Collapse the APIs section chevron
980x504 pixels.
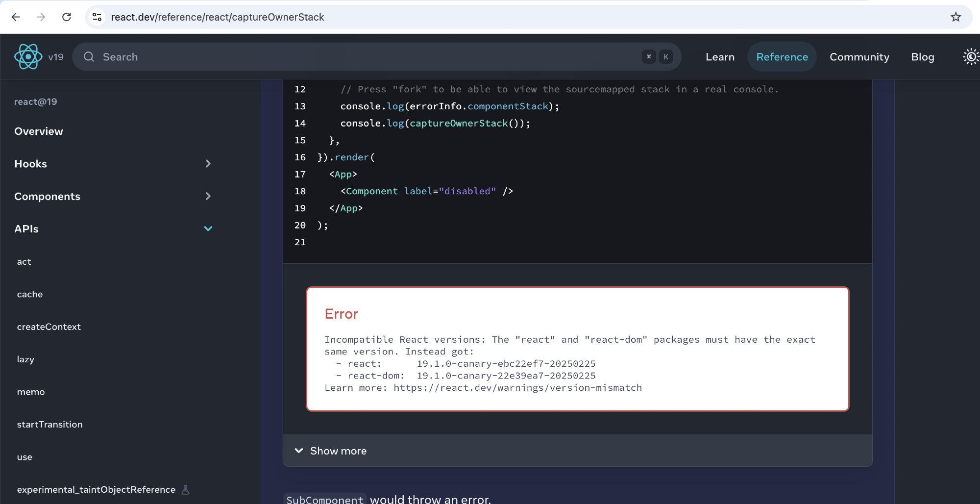pos(208,228)
